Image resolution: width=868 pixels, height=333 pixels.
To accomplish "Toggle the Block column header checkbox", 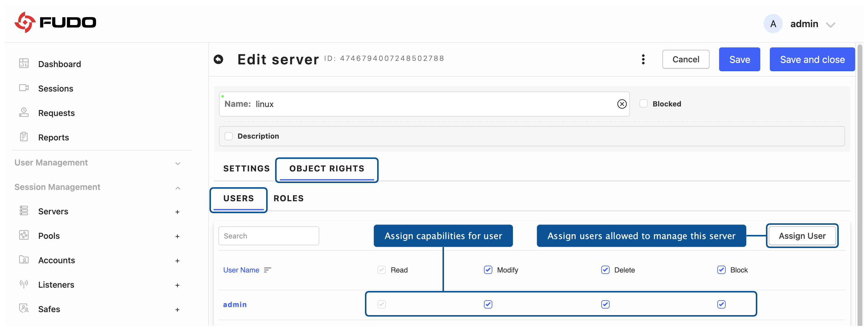I will (721, 270).
